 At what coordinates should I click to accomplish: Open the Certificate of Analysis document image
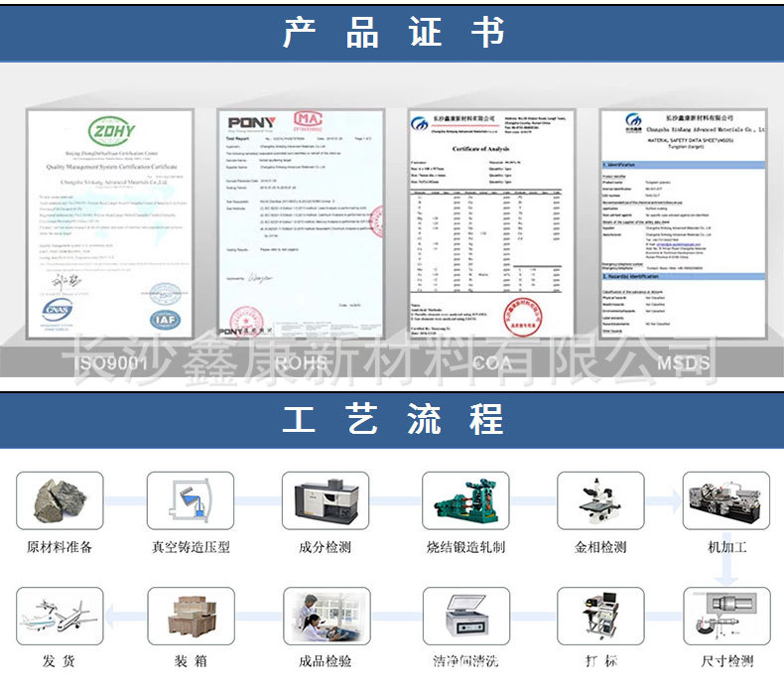491,223
